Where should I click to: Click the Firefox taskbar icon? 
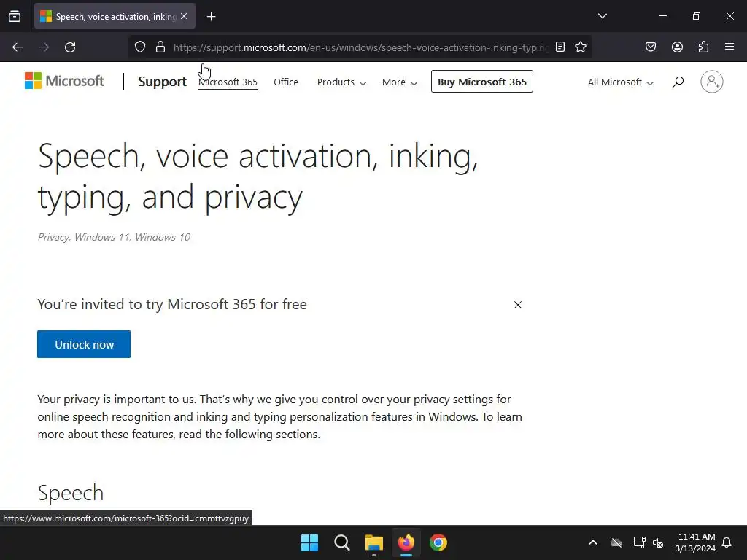click(x=406, y=542)
